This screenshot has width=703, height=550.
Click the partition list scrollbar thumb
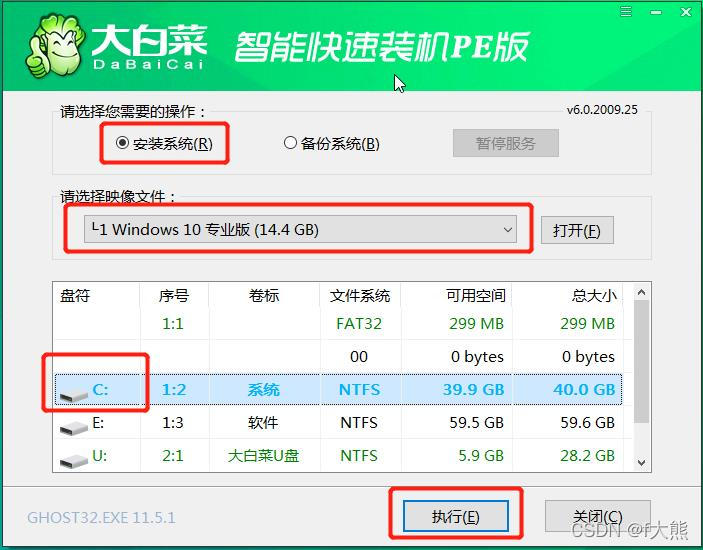pyautogui.click(x=642, y=361)
